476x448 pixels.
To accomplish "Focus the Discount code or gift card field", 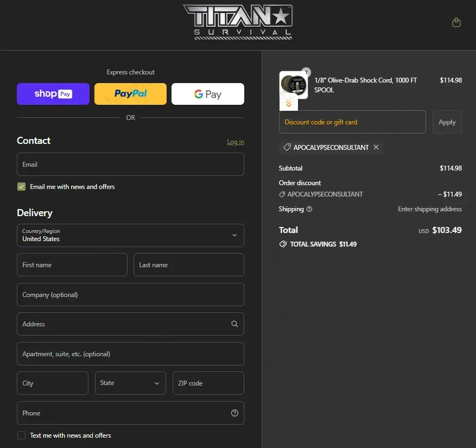I will pos(352,122).
